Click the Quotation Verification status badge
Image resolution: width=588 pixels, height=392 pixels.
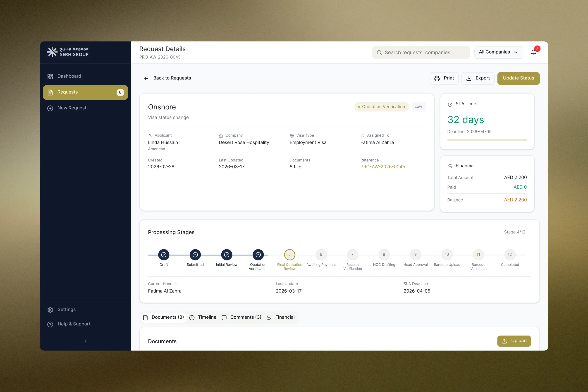pos(381,107)
